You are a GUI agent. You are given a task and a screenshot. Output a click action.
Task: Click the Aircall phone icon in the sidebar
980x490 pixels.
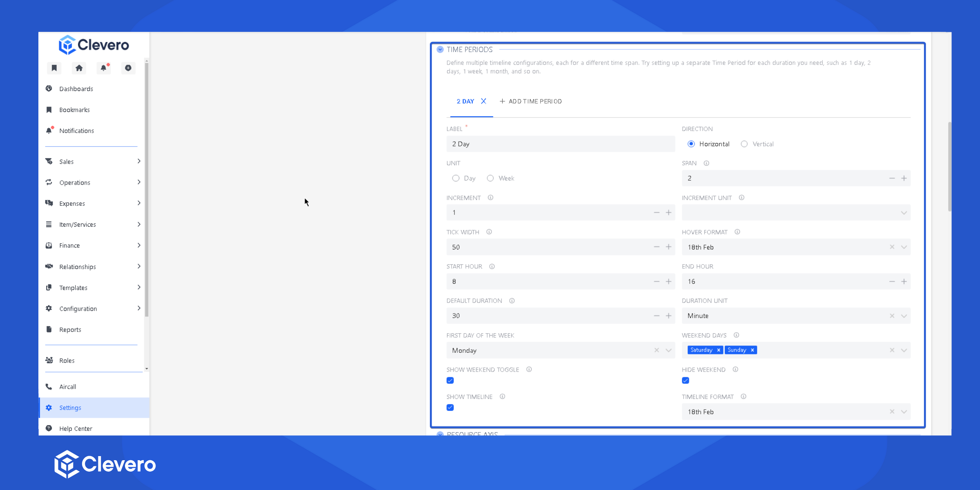tap(49, 387)
